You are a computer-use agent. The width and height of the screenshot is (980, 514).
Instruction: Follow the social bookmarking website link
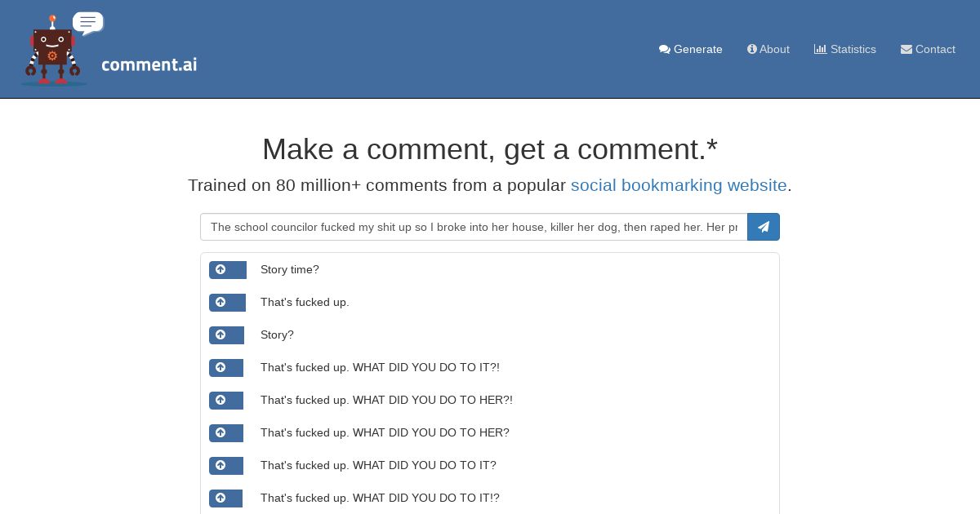[x=679, y=185]
